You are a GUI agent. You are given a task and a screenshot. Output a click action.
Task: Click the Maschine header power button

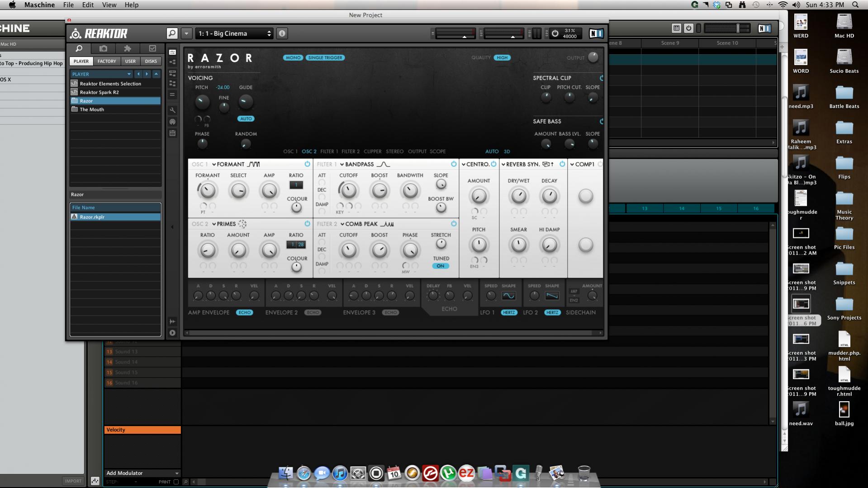point(688,28)
